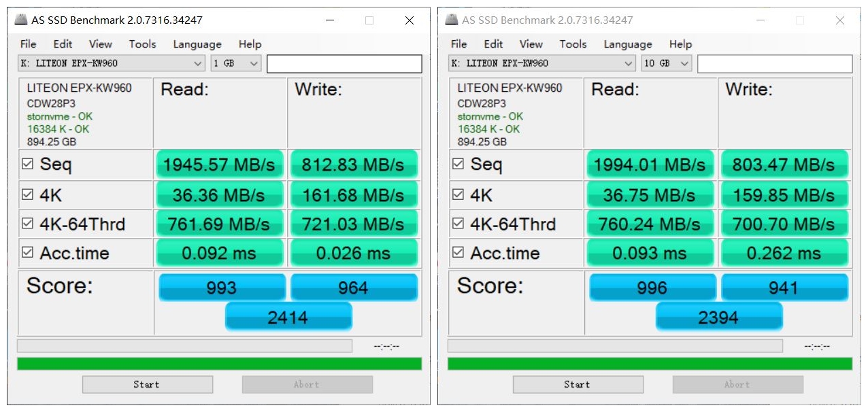
Task: Close the right AS SSD Benchmark window
Action: point(840,20)
